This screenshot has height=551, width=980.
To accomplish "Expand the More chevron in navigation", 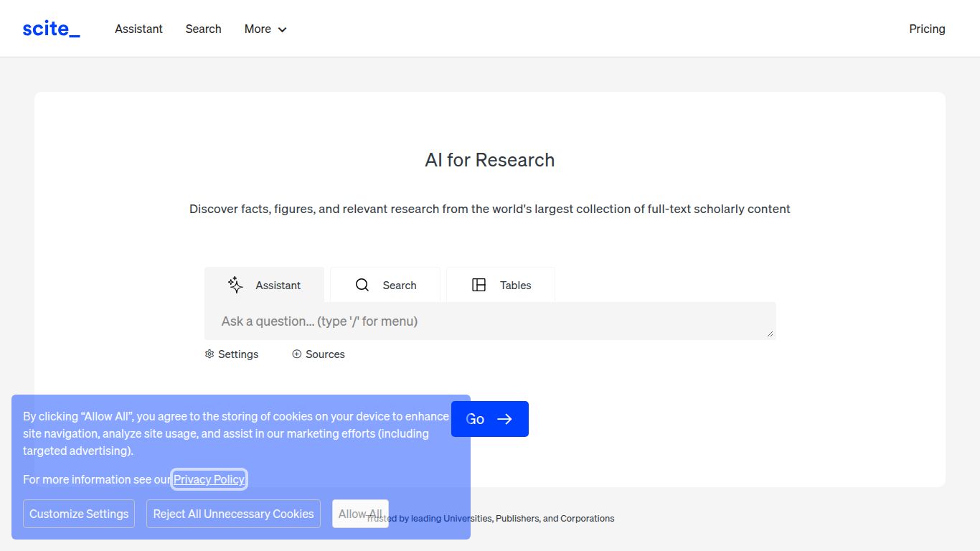I will point(282,29).
